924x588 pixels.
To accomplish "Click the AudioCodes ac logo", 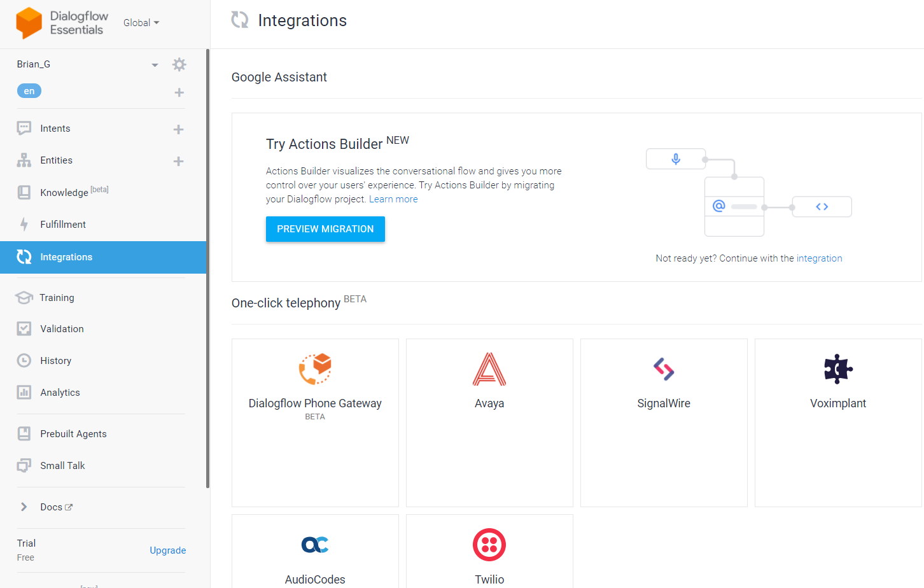I will coord(315,545).
